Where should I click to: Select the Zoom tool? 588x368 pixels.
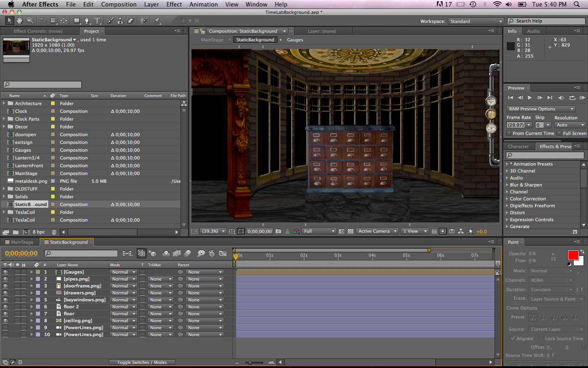30,20
